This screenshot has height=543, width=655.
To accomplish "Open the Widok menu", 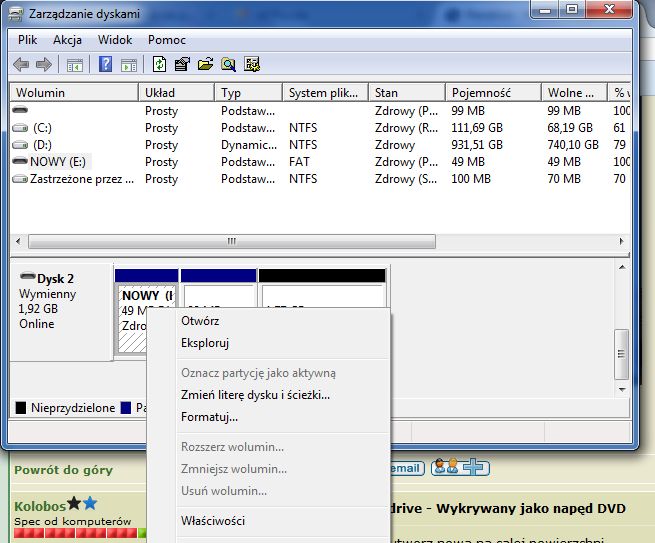I will (115, 40).
